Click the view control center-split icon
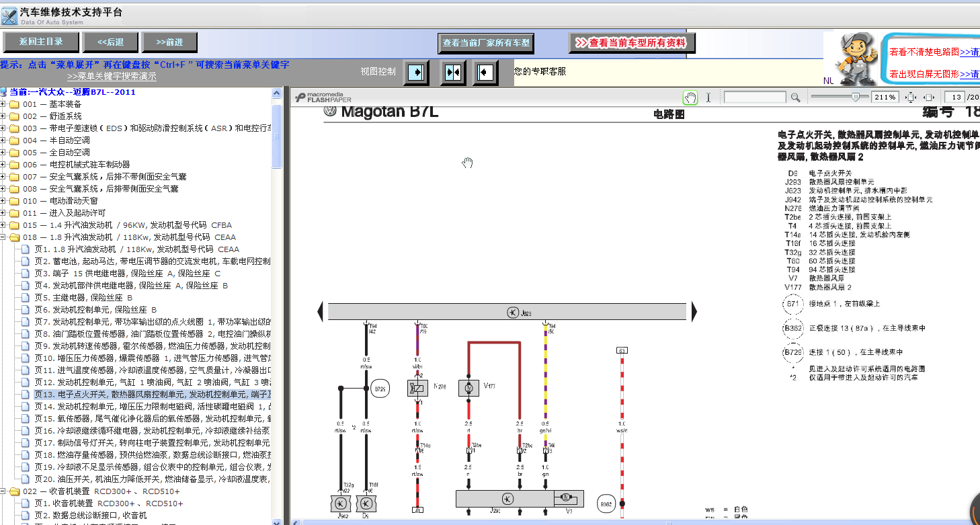 [453, 72]
